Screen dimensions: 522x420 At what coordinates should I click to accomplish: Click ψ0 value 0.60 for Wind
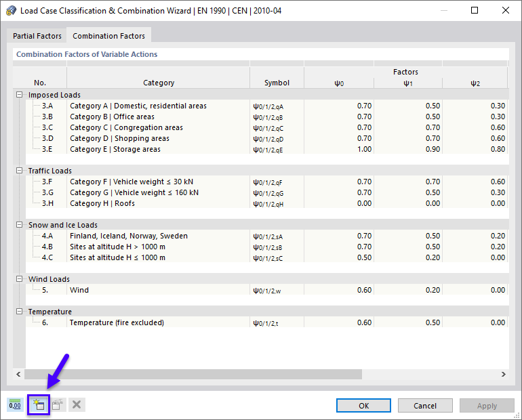tap(339, 290)
